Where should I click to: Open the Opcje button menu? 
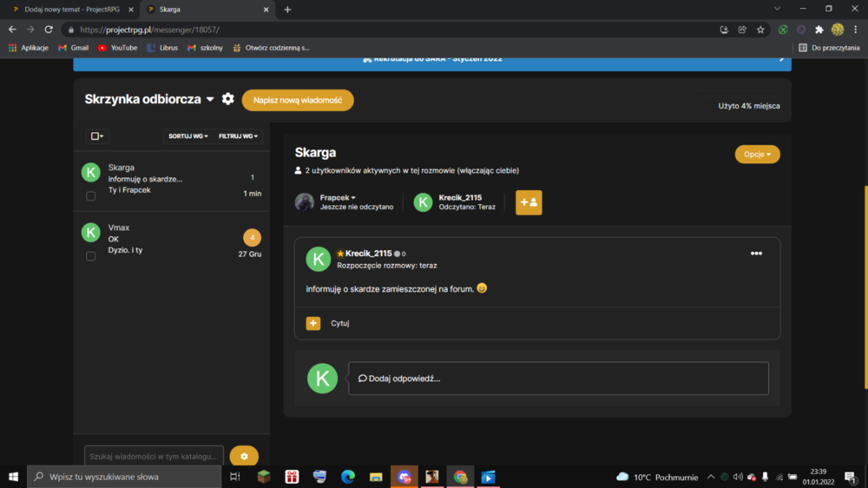pyautogui.click(x=757, y=154)
